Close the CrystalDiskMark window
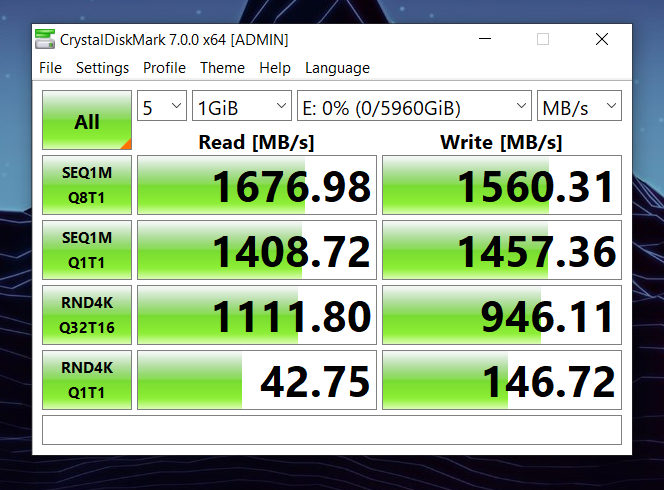 coord(602,39)
